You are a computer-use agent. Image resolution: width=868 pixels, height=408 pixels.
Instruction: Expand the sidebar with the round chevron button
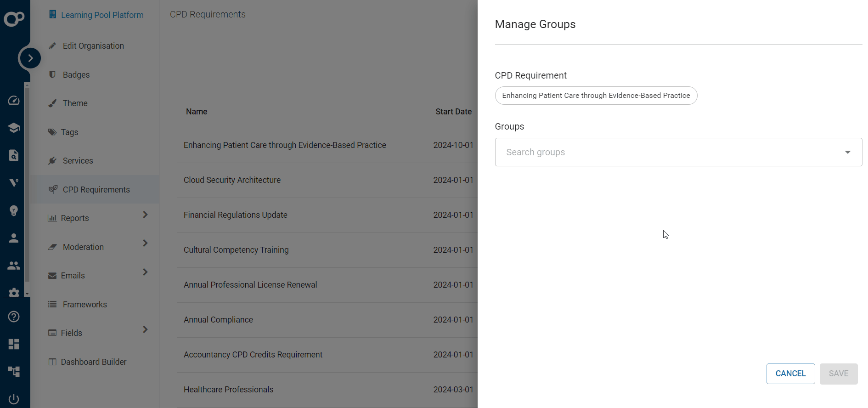pos(30,58)
